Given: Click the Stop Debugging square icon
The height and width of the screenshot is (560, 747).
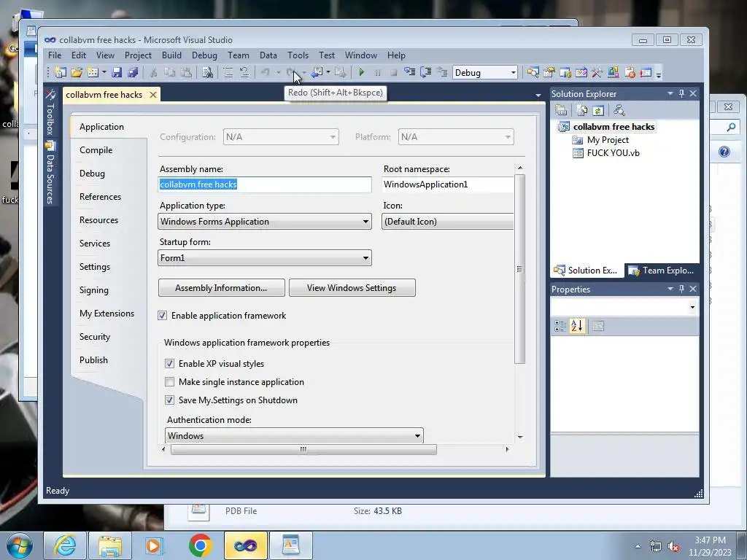Looking at the screenshot, I should 393,72.
